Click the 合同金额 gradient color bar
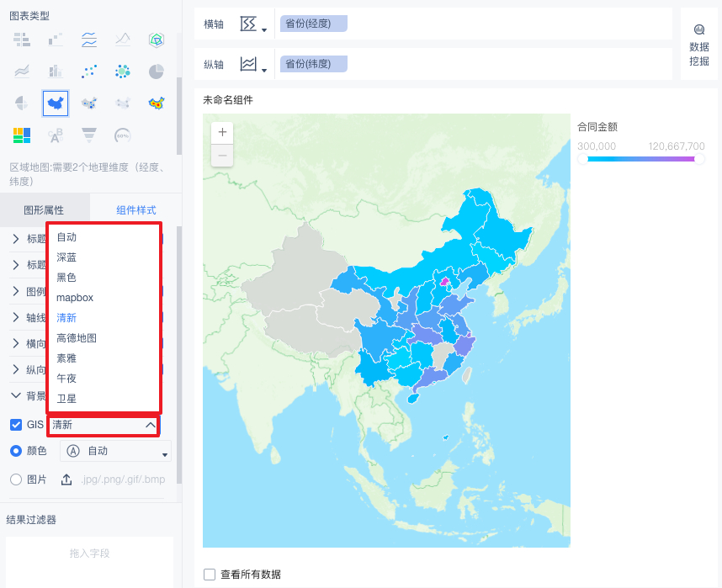 [x=641, y=159]
